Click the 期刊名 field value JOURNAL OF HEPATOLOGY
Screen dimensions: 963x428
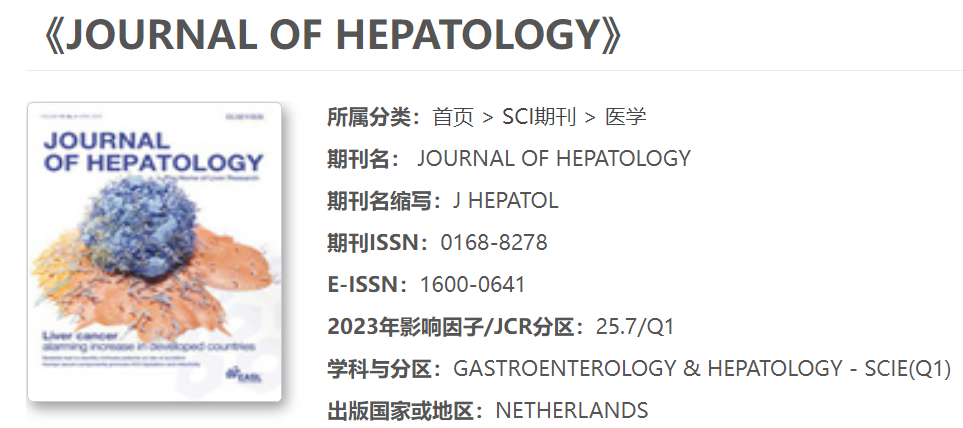(553, 158)
